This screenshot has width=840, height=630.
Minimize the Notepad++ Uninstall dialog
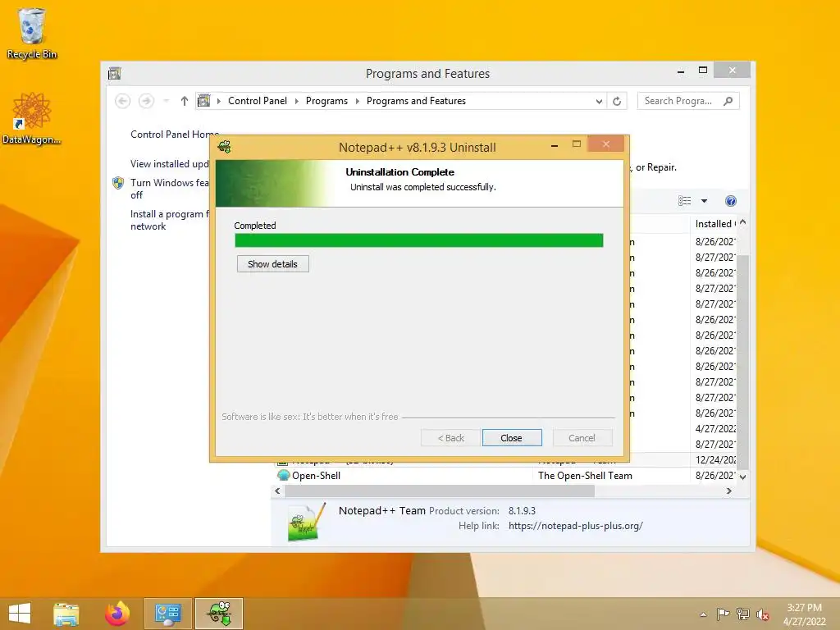click(x=555, y=145)
